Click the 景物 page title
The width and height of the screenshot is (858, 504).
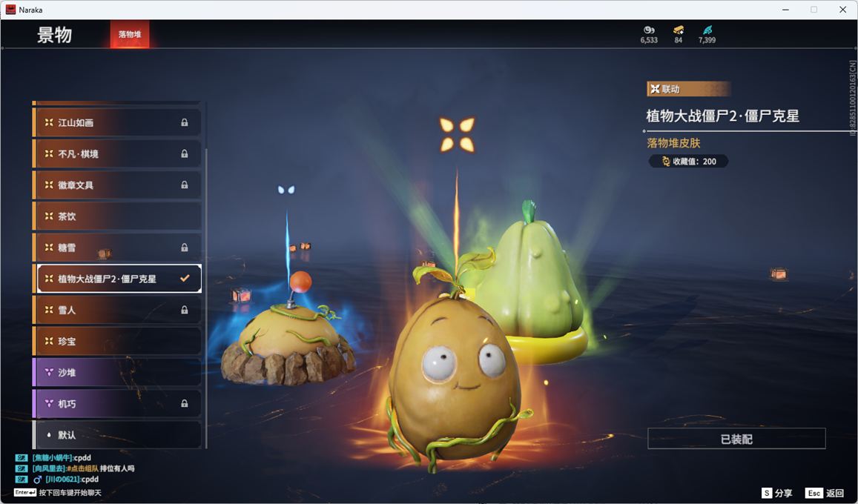pos(54,34)
